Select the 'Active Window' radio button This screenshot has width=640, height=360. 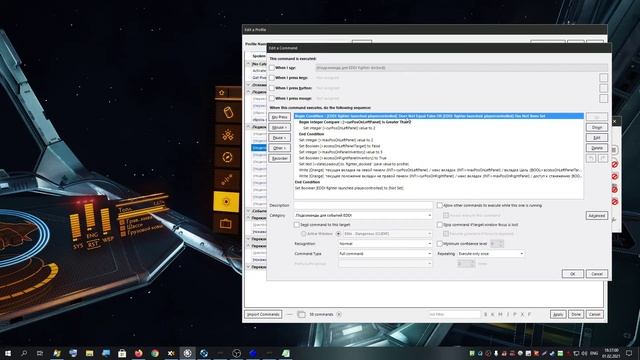pos(303,234)
